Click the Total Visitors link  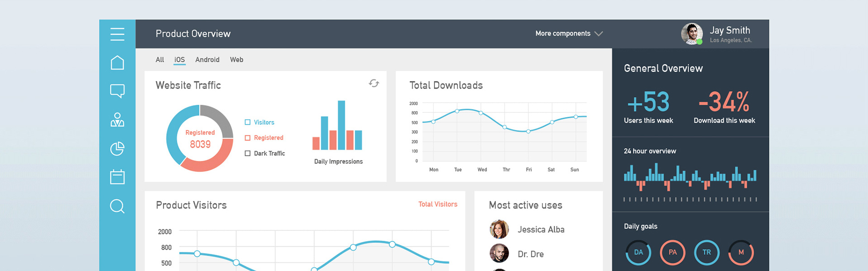pyautogui.click(x=438, y=204)
